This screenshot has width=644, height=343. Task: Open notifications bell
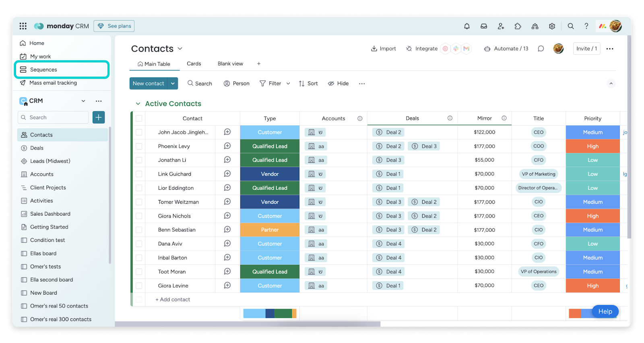click(467, 26)
